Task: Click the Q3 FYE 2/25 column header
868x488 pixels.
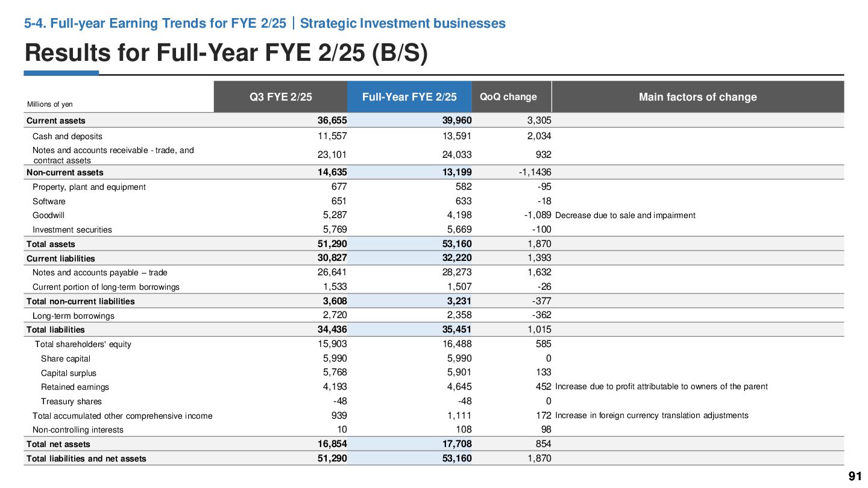Action: point(280,97)
